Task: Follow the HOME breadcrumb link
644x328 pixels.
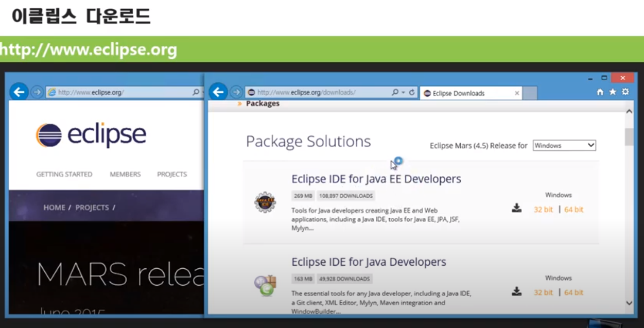Action: (54, 208)
